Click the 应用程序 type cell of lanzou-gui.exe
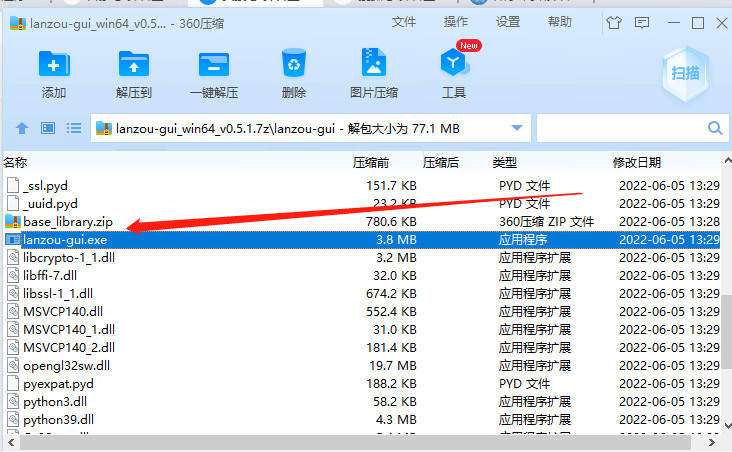This screenshot has height=452, width=732. click(523, 240)
